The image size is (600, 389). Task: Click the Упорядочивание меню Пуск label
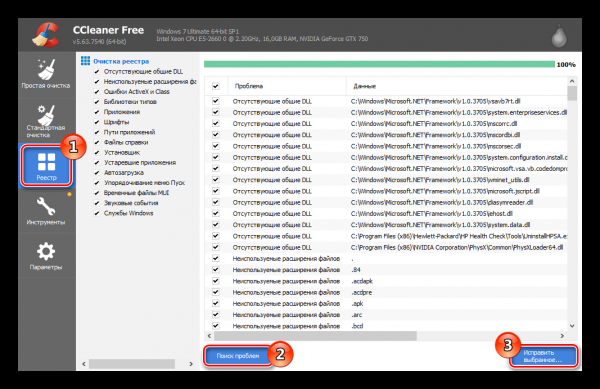(x=144, y=183)
